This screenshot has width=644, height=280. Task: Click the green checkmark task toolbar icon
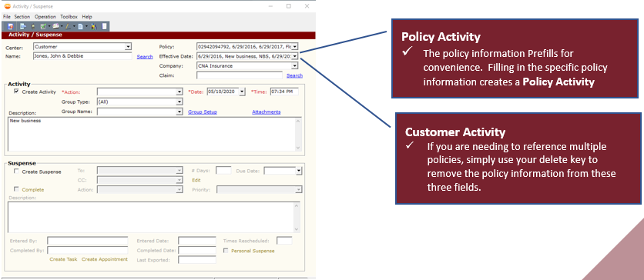pyautogui.click(x=43, y=26)
